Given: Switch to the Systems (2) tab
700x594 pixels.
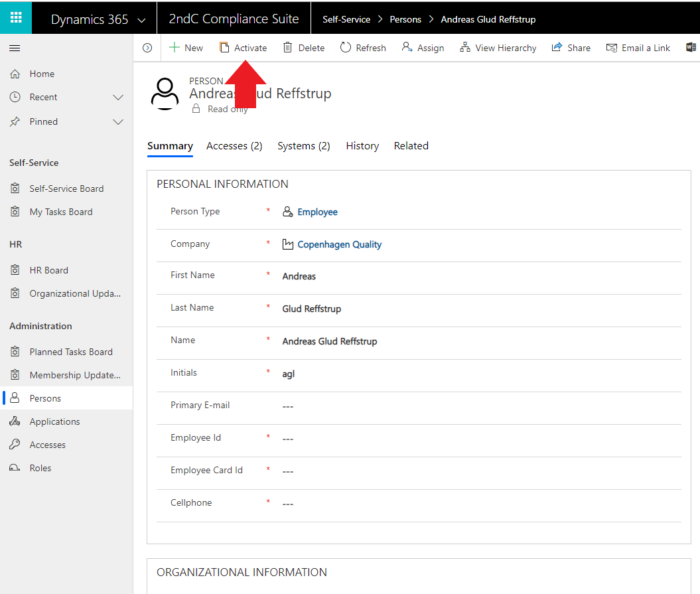Looking at the screenshot, I should point(304,146).
